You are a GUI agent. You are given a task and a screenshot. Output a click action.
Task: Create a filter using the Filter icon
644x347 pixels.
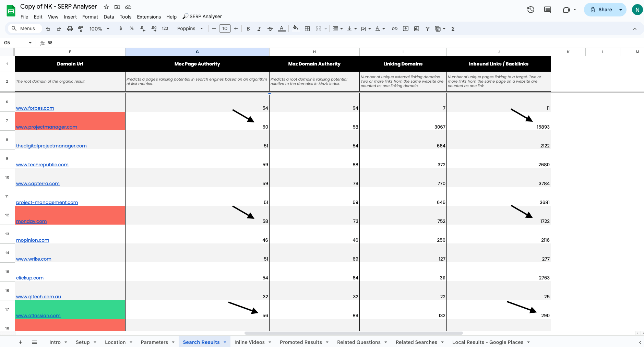pos(428,29)
